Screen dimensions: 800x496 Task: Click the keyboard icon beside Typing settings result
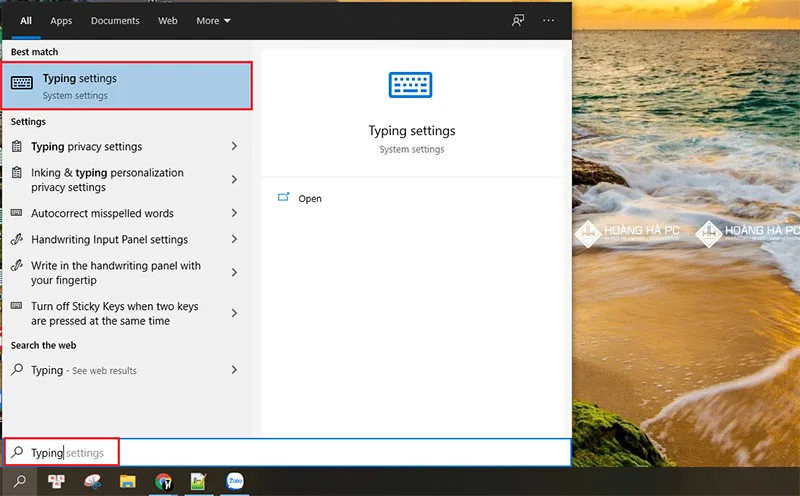pyautogui.click(x=22, y=82)
